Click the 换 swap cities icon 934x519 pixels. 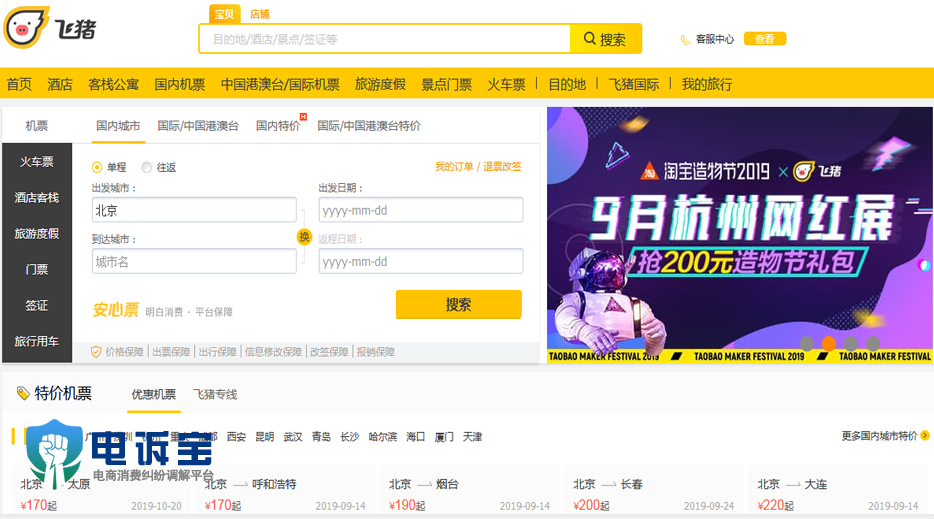pyautogui.click(x=304, y=237)
